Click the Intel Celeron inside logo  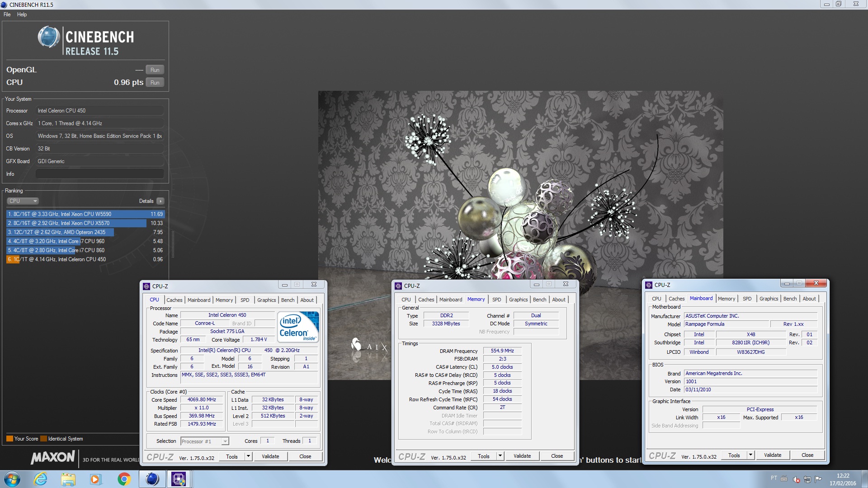click(x=298, y=327)
